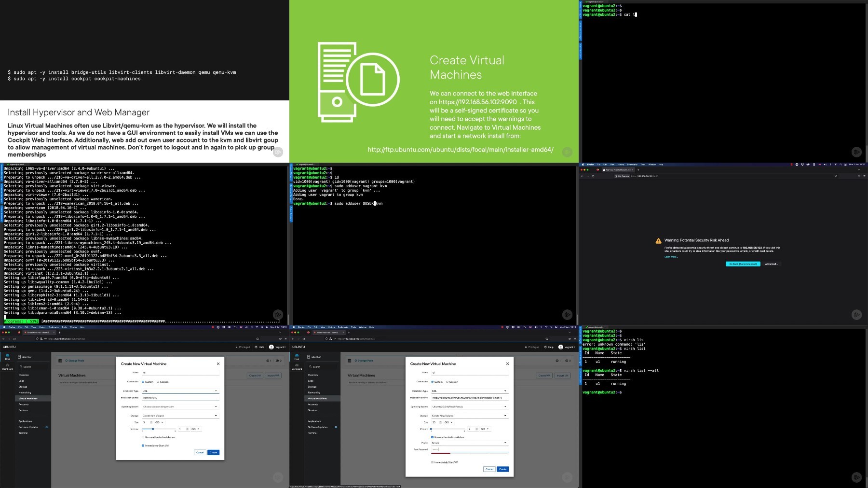Open Choose an operating system dropdown
Image resolution: width=868 pixels, height=488 pixels.
tap(180, 407)
